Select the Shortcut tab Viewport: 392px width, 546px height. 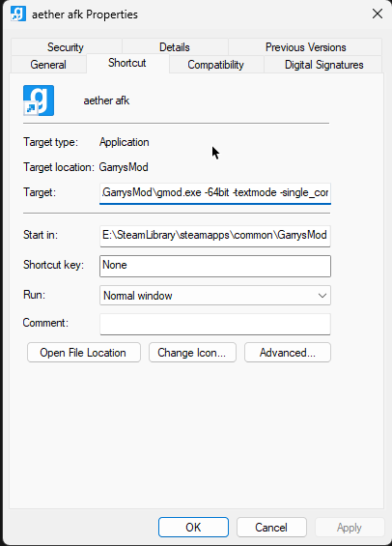(127, 63)
